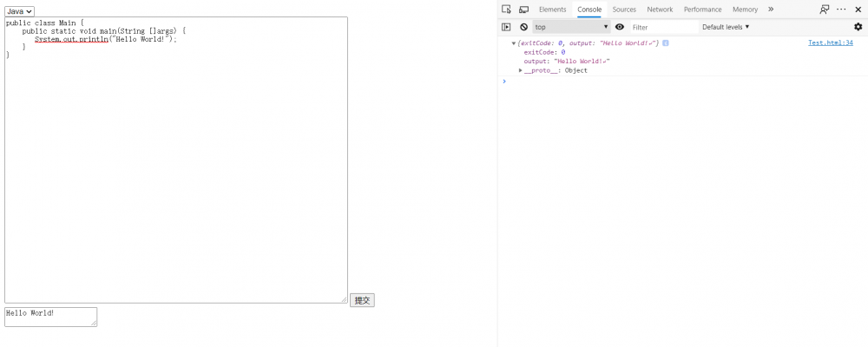
Task: Close the DevTools panel
Action: tap(858, 10)
